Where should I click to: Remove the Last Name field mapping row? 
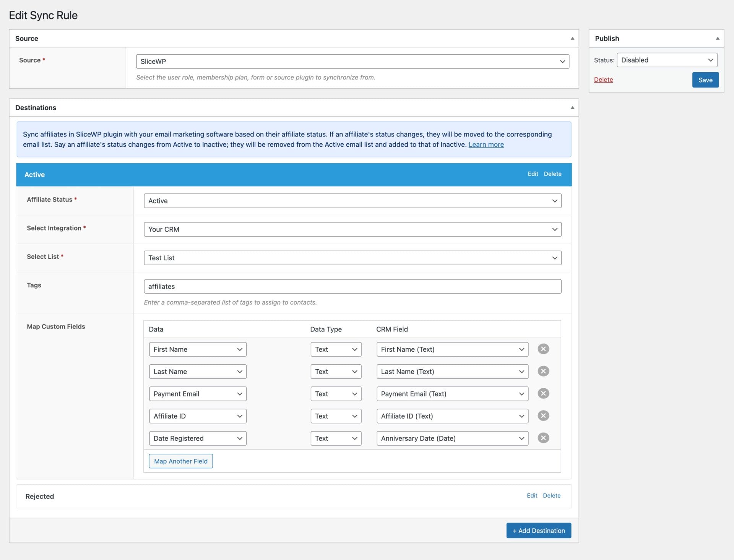pyautogui.click(x=543, y=371)
